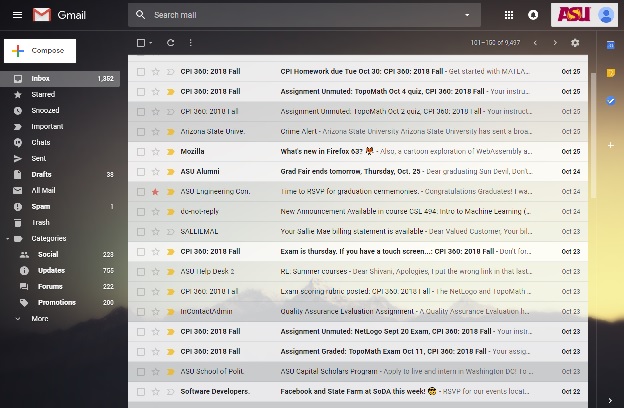The image size is (624, 408).
Task: Open the Promotions category
Action: coord(60,303)
